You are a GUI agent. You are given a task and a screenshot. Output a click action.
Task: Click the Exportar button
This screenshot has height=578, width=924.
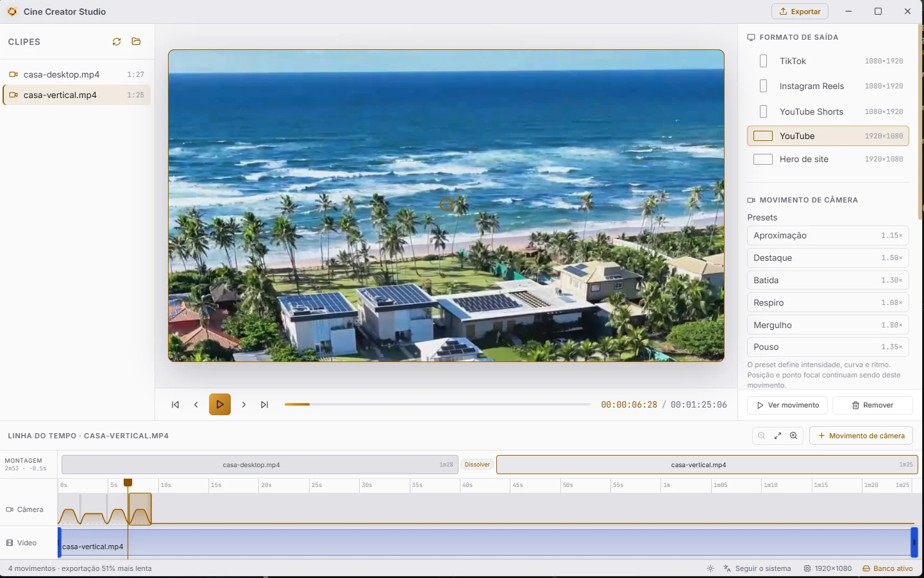coord(800,12)
